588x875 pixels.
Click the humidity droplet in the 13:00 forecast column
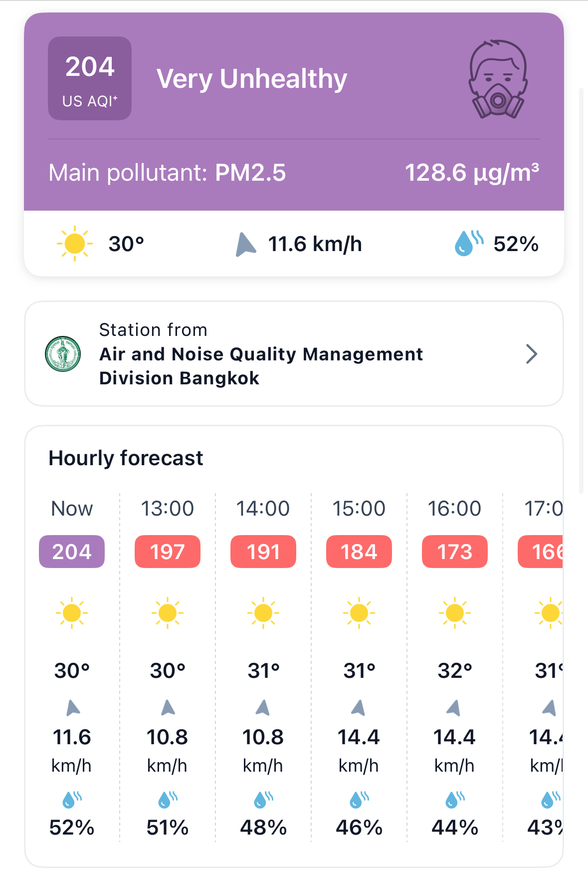(x=168, y=800)
